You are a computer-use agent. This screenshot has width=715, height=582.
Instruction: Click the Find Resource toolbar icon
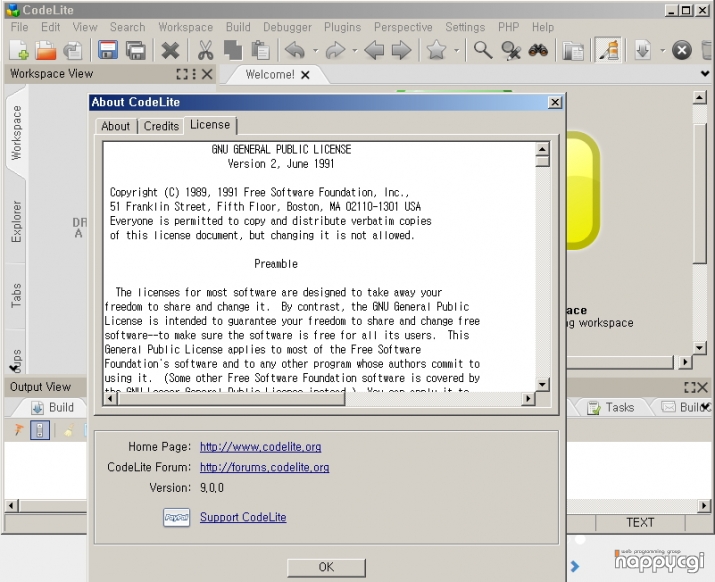[573, 51]
